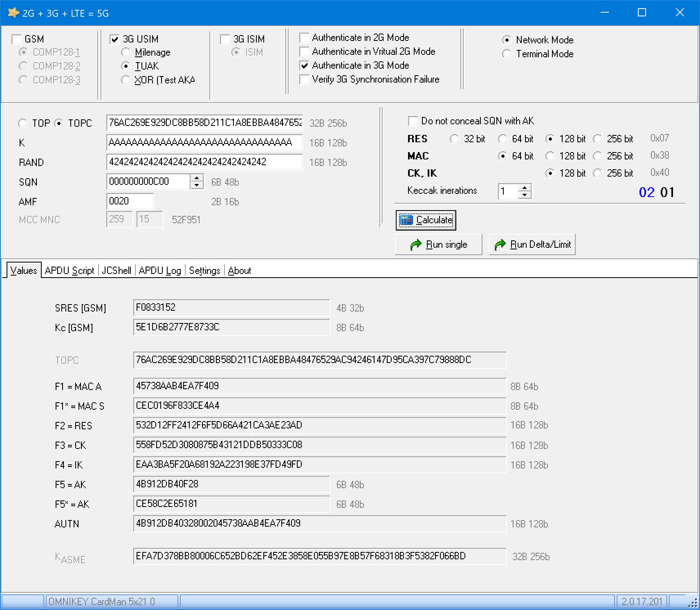Check Authenticate in Vritual 2G Mode
The image size is (700, 610).
tap(304, 52)
